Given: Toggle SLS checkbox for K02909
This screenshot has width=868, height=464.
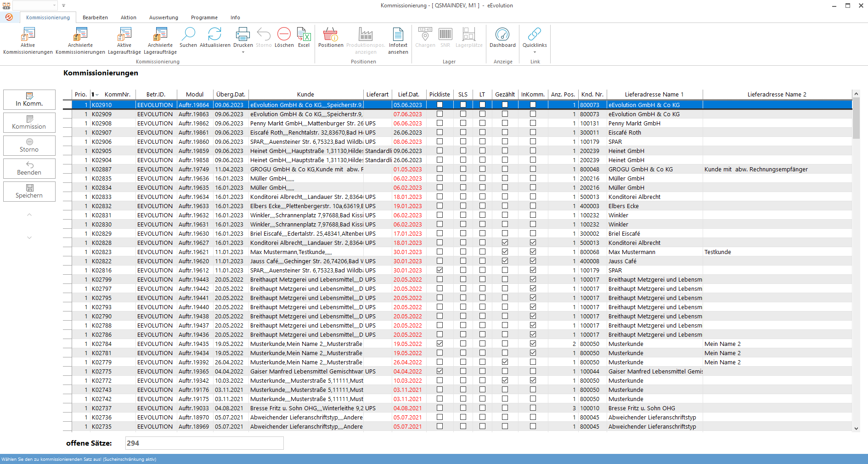Looking at the screenshot, I should (x=463, y=114).
